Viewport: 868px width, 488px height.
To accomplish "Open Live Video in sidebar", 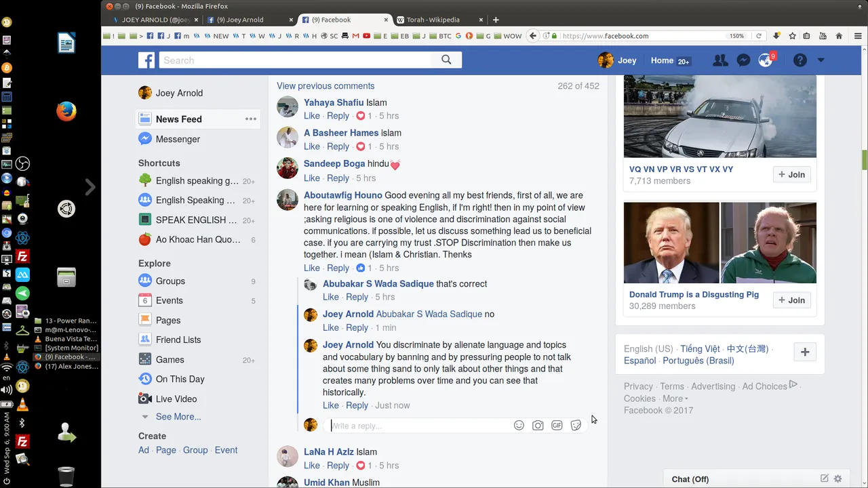I will [176, 399].
